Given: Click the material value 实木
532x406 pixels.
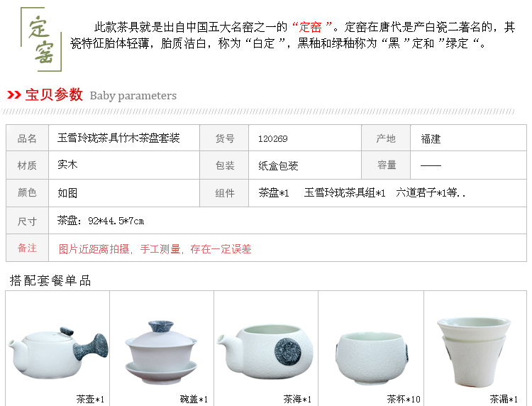Looking at the screenshot, I should tap(67, 165).
